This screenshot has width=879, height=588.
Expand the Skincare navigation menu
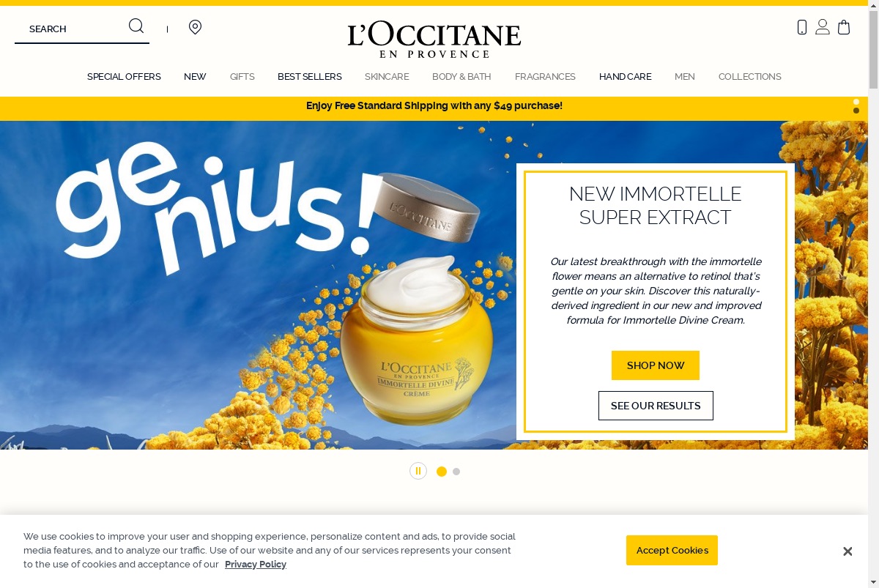click(387, 76)
